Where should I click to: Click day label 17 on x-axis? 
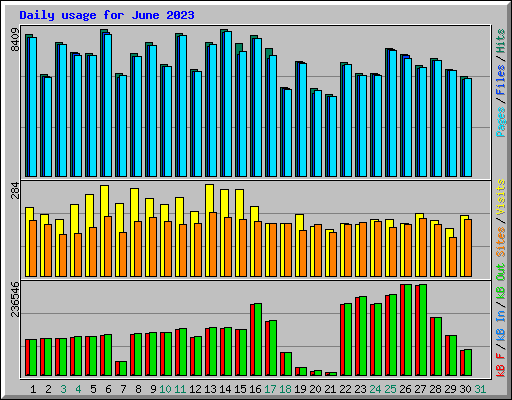[x=270, y=389]
